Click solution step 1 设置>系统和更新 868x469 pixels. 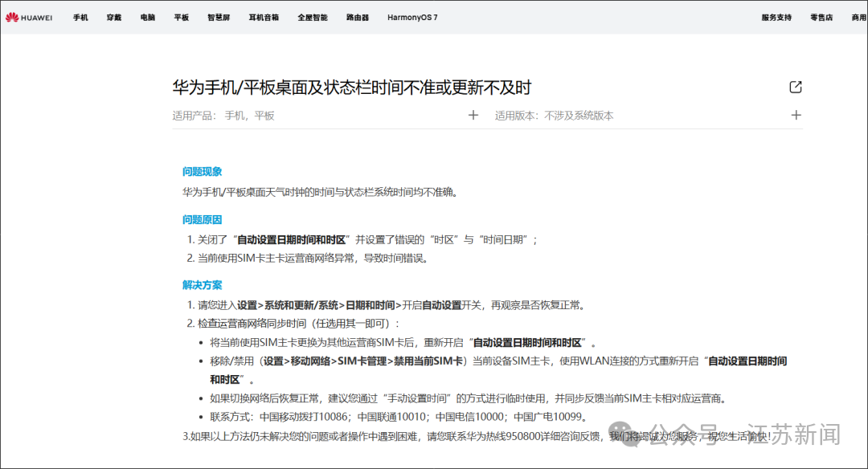pyautogui.click(x=387, y=304)
